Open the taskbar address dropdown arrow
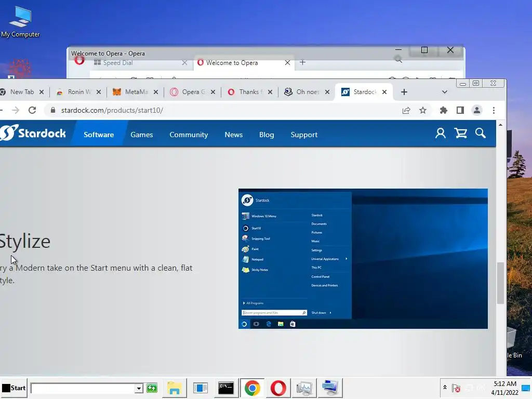Screen dimensions: 532x399 pos(138,388)
